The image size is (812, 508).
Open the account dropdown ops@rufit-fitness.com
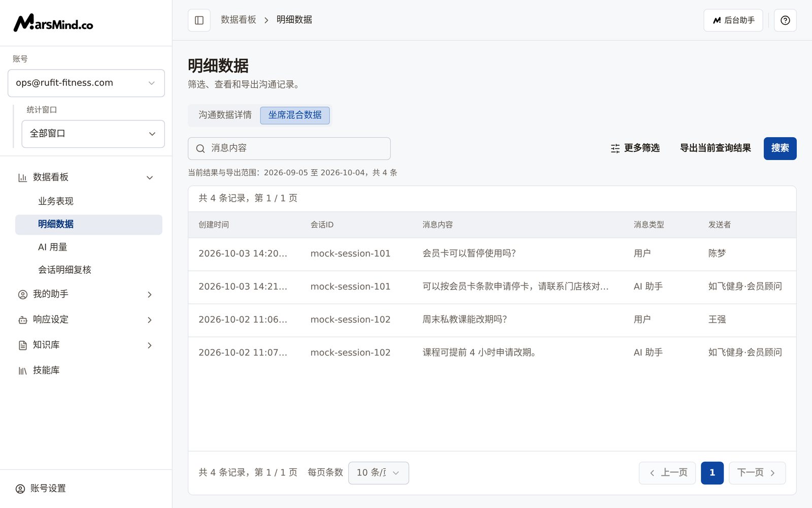pos(86,83)
